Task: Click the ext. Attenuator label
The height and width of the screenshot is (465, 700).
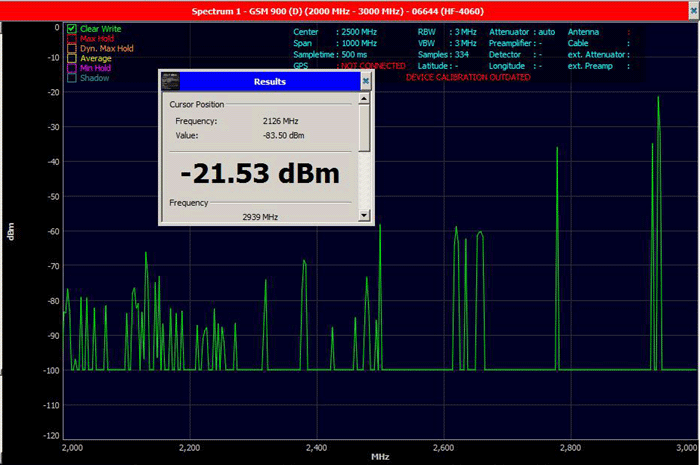Action: [x=596, y=54]
